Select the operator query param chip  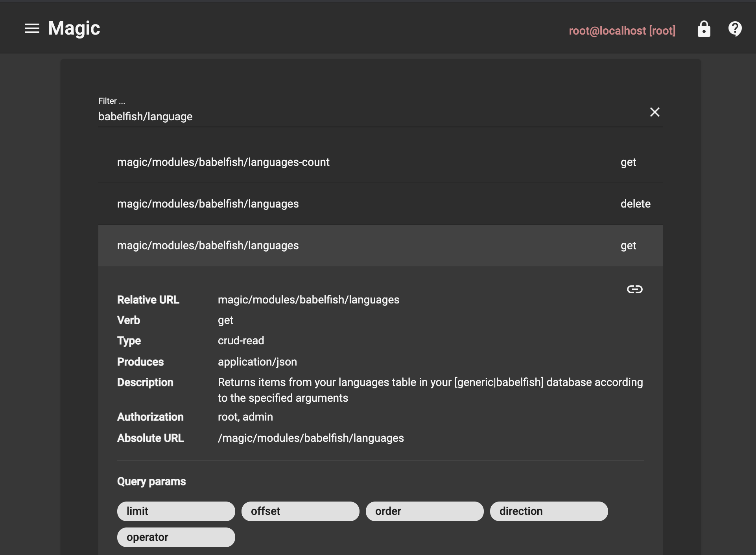(176, 537)
